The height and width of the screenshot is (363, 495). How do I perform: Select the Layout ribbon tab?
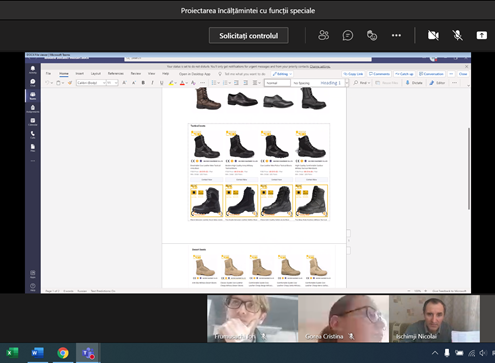point(96,74)
